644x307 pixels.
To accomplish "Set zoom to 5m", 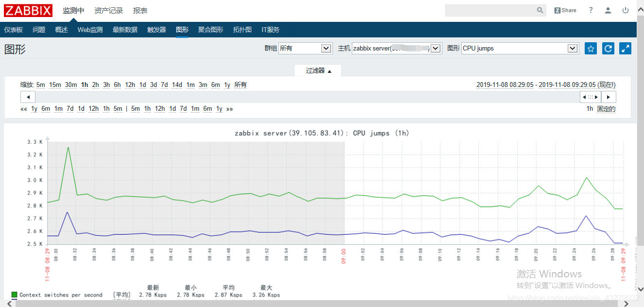I will (40, 85).
